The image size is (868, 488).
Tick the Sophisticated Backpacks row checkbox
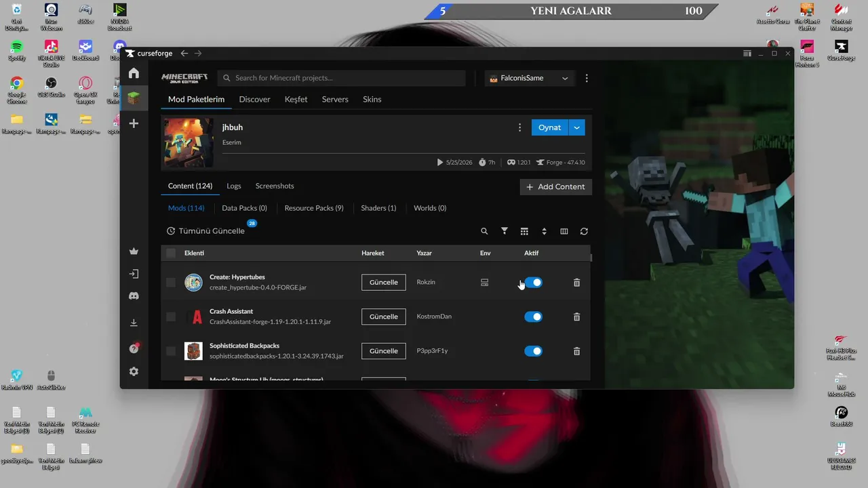[171, 351]
